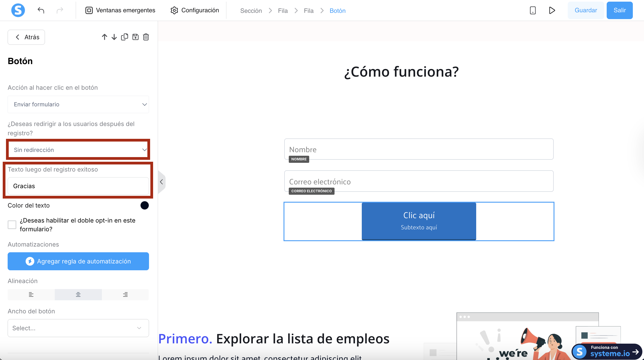
Task: Click the Gracias success text field
Action: pos(78,186)
